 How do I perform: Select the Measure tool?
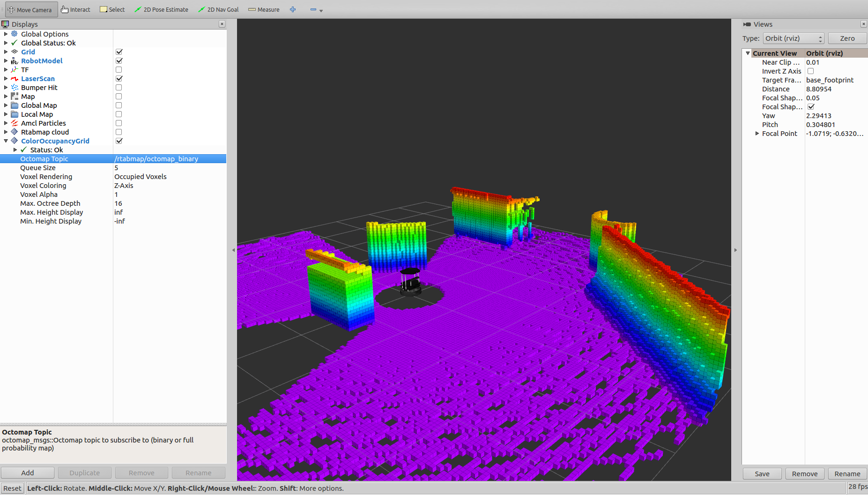[x=263, y=9]
